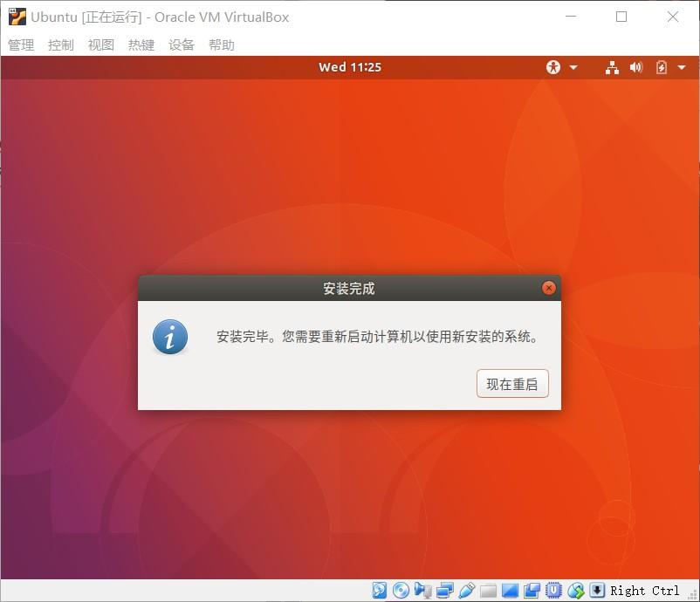Image resolution: width=700 pixels, height=602 pixels.
Task: Click the recording status icon
Action: click(x=532, y=590)
